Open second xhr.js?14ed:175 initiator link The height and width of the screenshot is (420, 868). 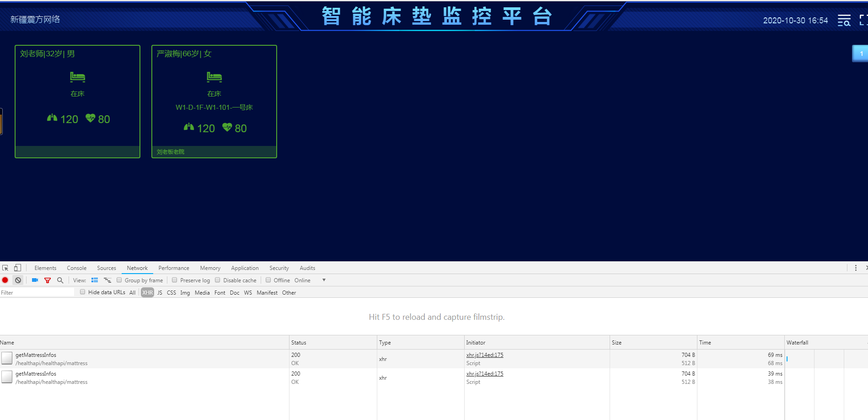(x=485, y=374)
